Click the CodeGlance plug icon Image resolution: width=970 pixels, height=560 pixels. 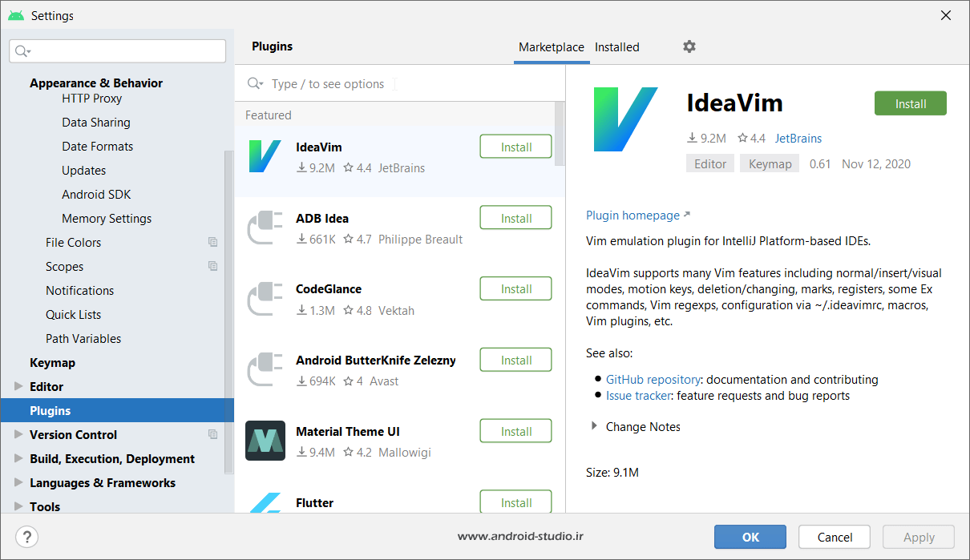pyautogui.click(x=265, y=299)
